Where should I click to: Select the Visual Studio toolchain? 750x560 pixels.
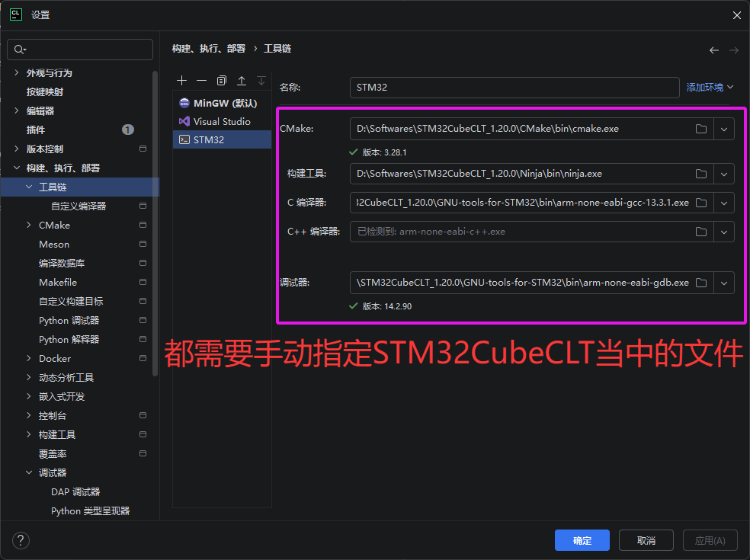tap(221, 121)
